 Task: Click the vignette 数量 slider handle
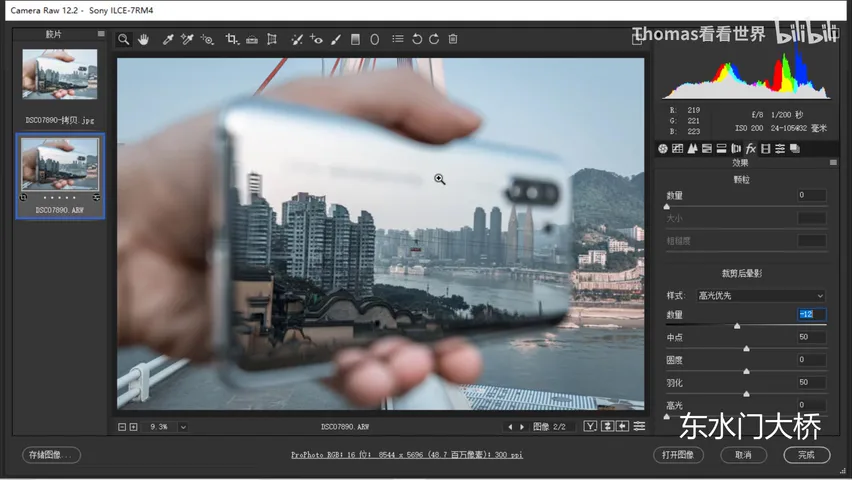(x=737, y=326)
